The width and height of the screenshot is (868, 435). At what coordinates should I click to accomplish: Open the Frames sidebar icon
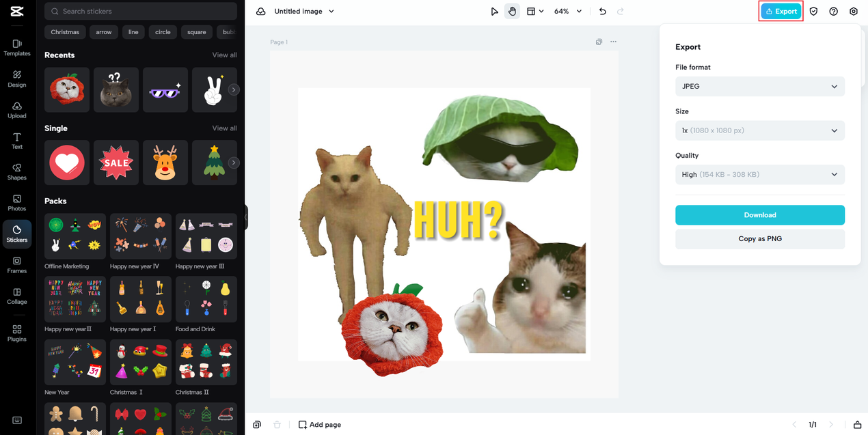pos(17,265)
